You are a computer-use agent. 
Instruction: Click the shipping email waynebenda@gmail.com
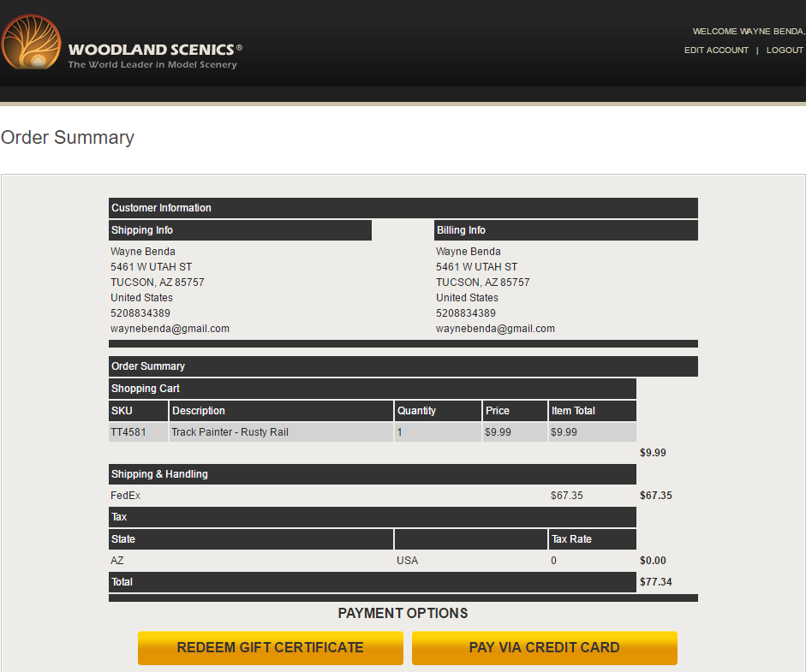(x=170, y=328)
